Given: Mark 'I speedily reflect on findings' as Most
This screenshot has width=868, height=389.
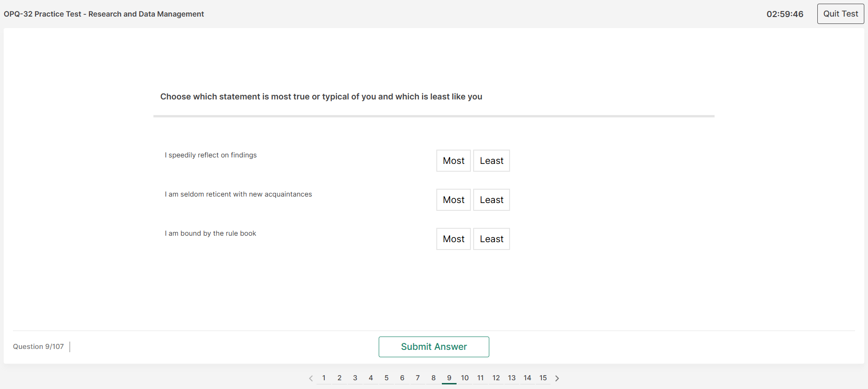Looking at the screenshot, I should pyautogui.click(x=453, y=161).
